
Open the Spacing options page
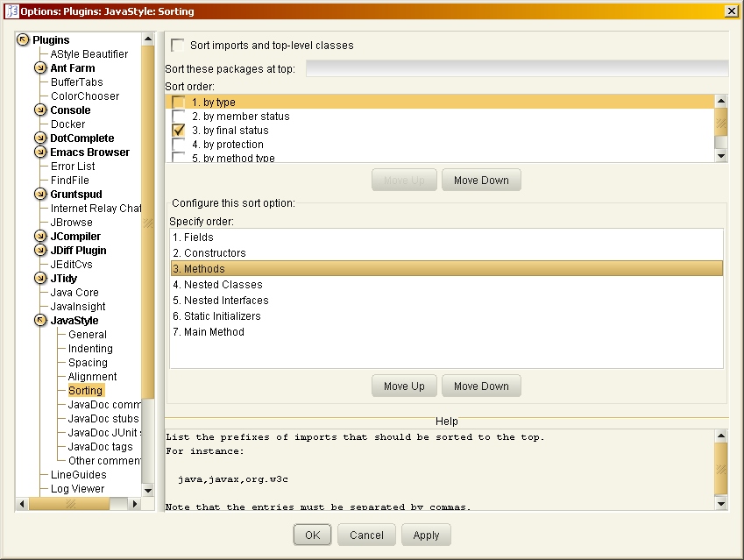88,363
